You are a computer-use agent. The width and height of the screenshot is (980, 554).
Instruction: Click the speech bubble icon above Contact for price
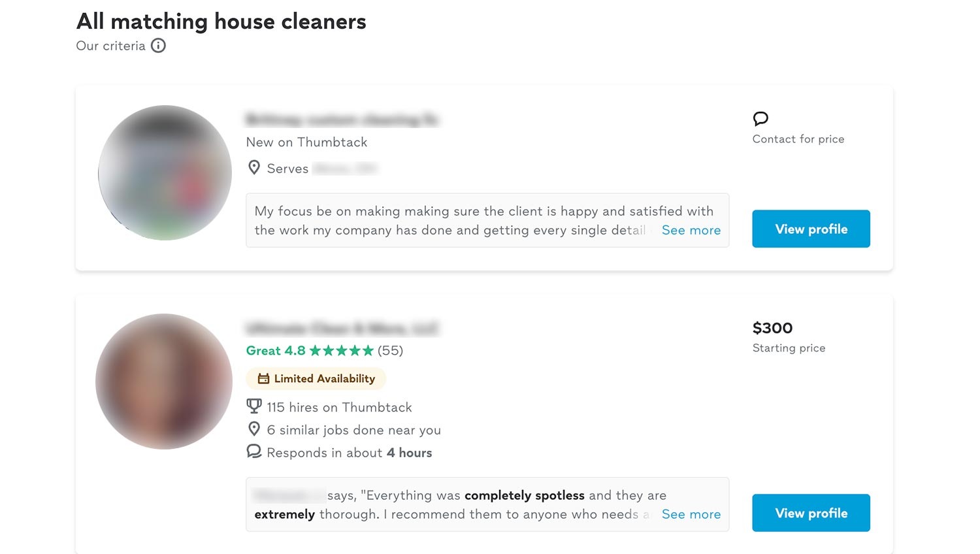[760, 119]
